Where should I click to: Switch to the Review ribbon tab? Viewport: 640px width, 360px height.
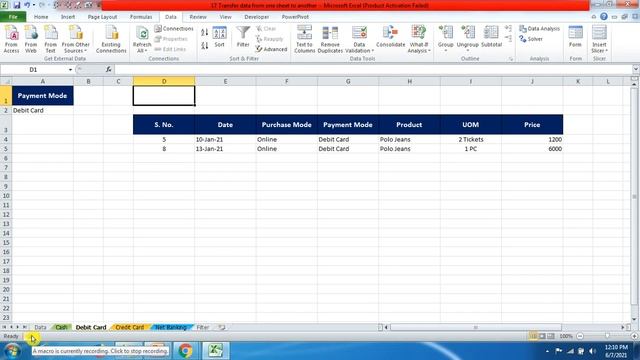tap(198, 17)
